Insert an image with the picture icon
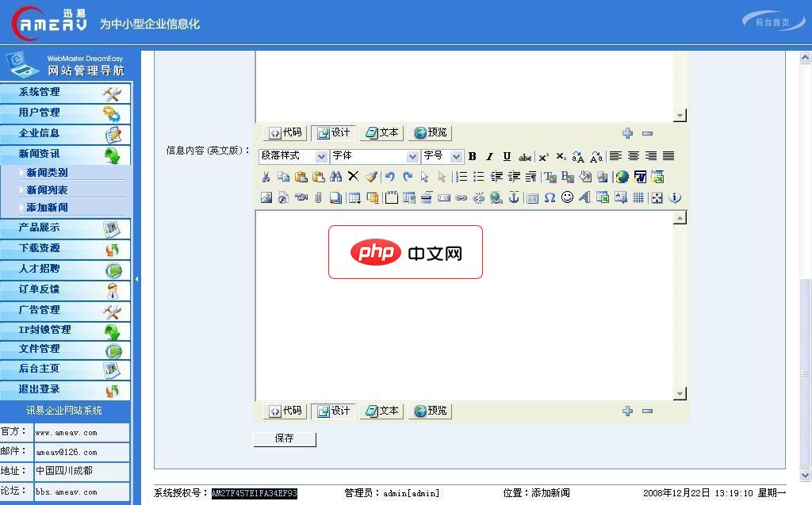Image resolution: width=812 pixels, height=505 pixels. [x=266, y=197]
